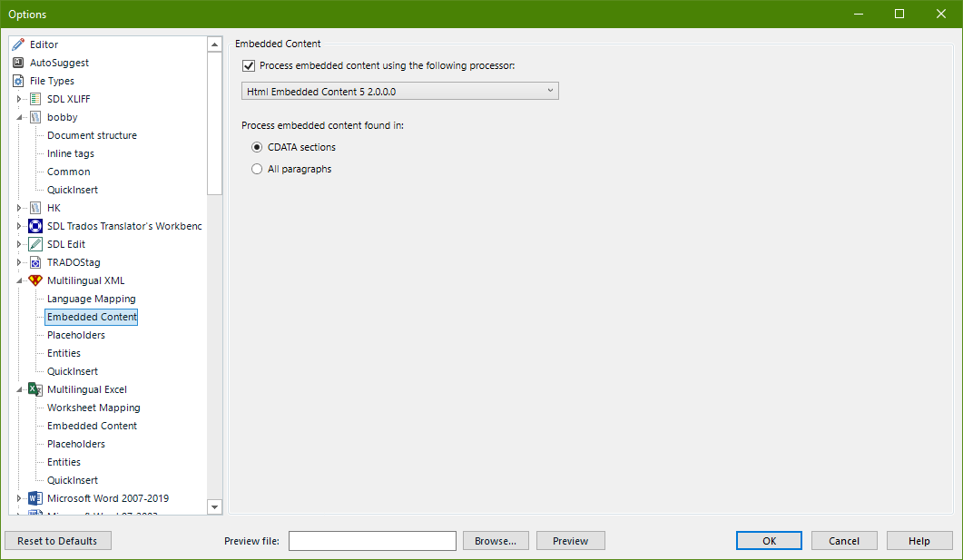Click Reset to Defaults button

(58, 541)
